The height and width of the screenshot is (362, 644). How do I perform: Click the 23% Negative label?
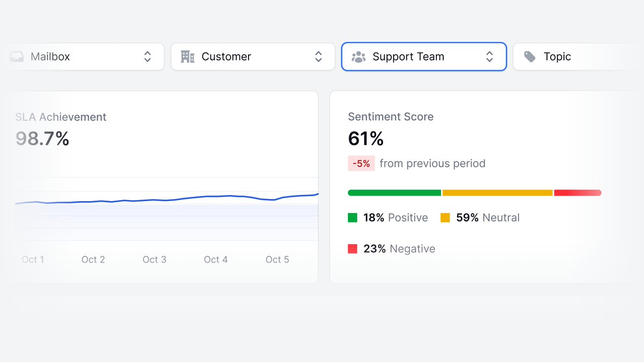tap(399, 249)
